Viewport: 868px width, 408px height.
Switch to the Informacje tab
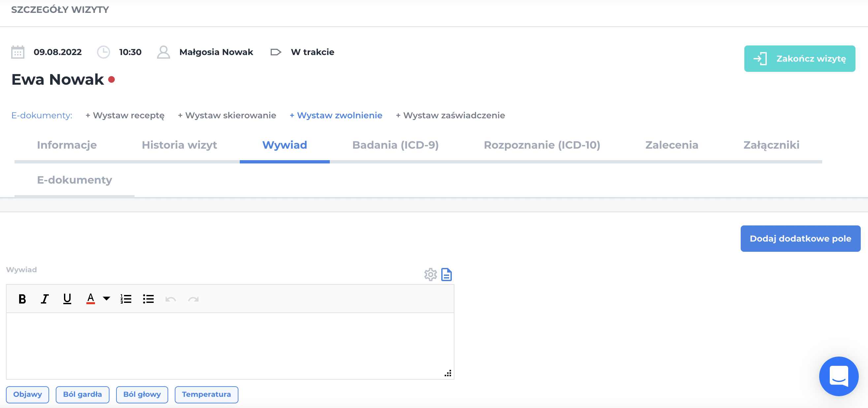tap(67, 145)
